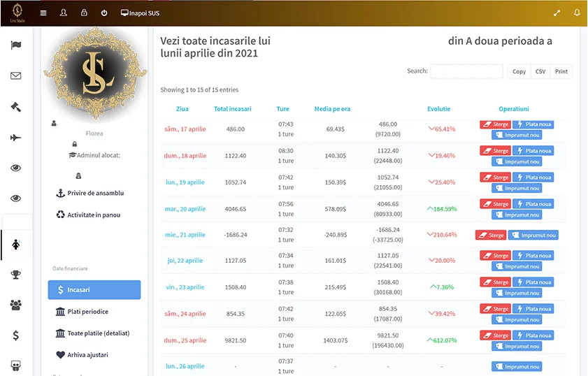Open Plati periodice in the side menu
Viewport: 588px width, 376px height.
[87, 312]
